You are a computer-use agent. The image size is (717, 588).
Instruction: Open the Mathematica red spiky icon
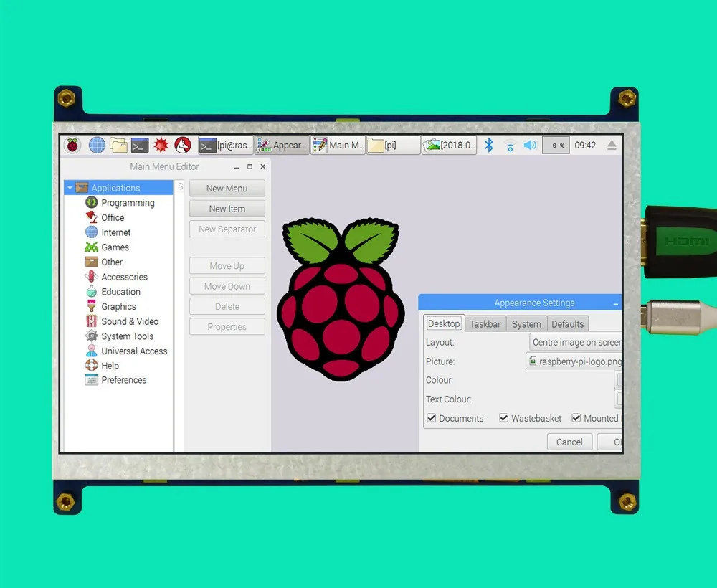point(161,146)
